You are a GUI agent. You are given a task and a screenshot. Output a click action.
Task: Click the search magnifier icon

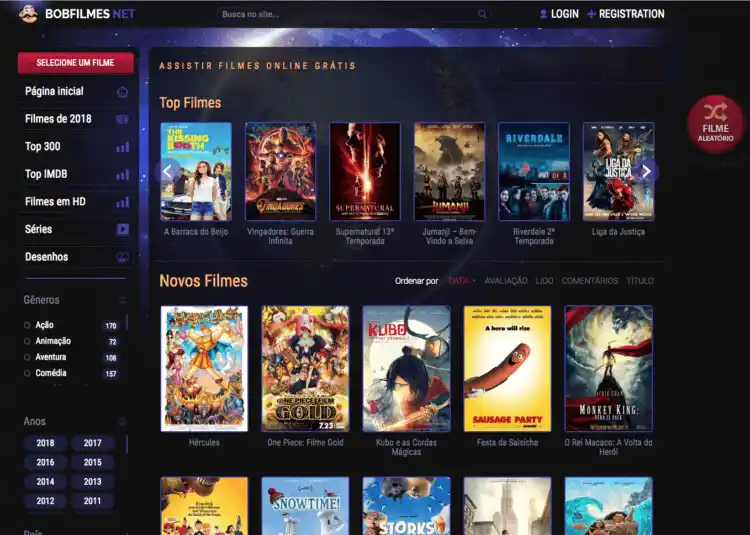[x=482, y=14]
